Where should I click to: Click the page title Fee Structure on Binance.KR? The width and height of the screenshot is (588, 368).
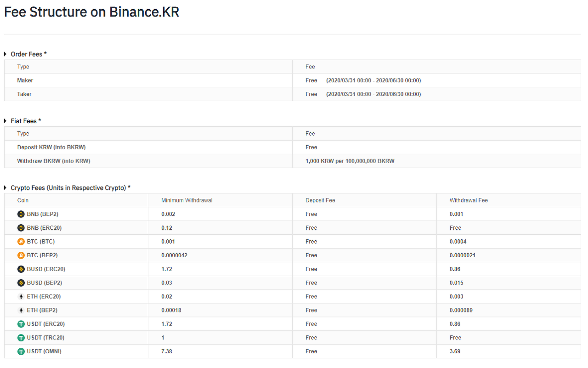[91, 12]
